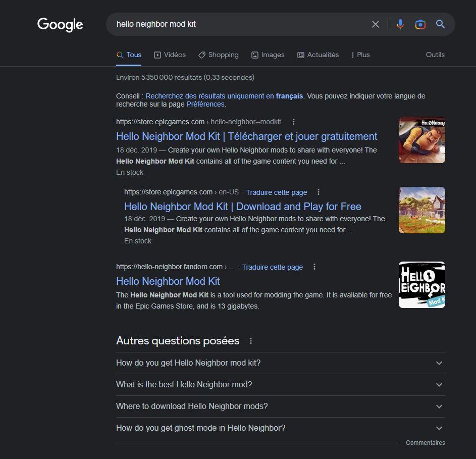Select the Tous tab
This screenshot has width=476, height=459.
[x=129, y=55]
